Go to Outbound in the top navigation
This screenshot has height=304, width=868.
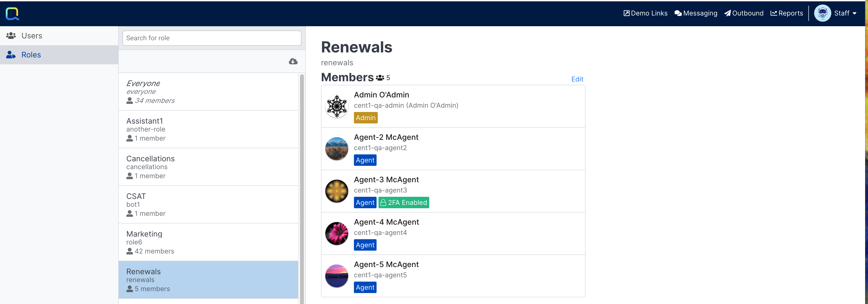[x=744, y=14]
